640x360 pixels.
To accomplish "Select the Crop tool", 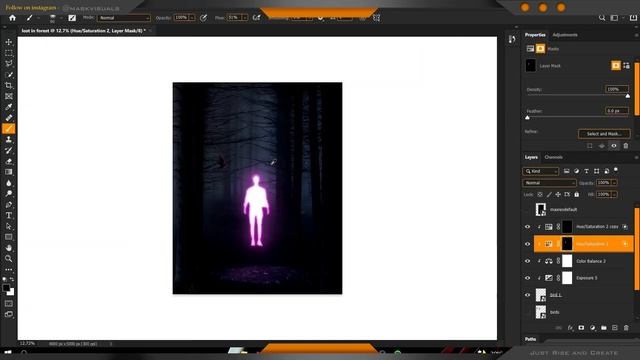I will click(x=9, y=85).
